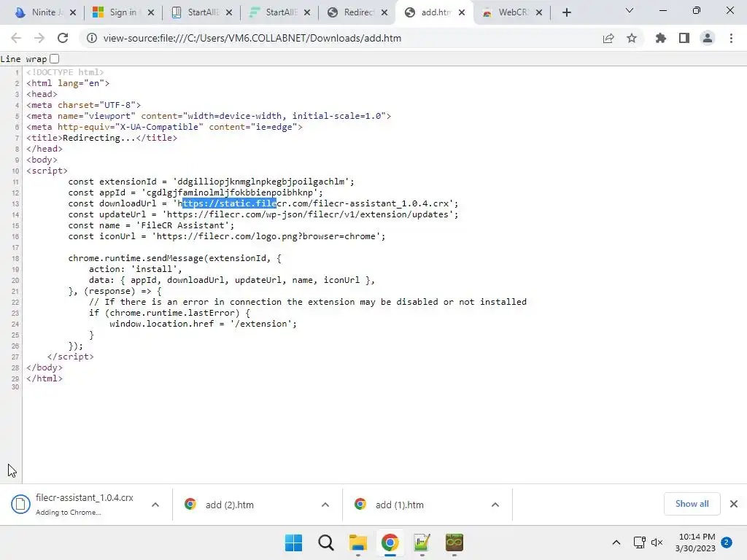This screenshot has height=560, width=747.
Task: Close the Ninite tab
Action: point(73,12)
